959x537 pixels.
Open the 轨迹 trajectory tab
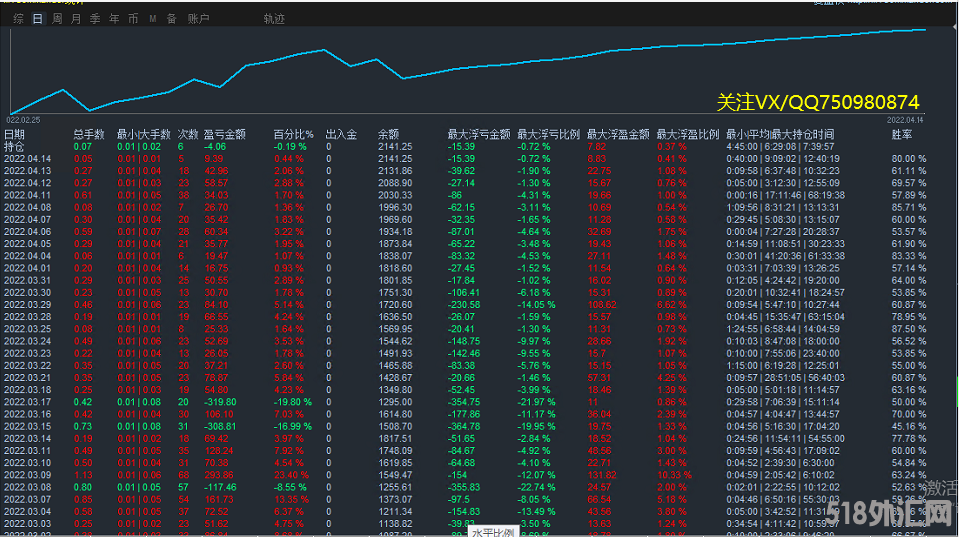274,19
